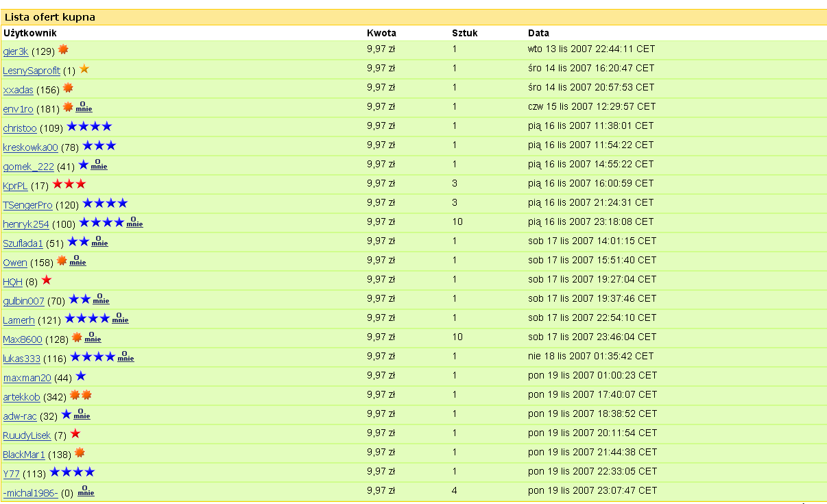
Task: Open the 'O mnie' icon beside Max8600
Action: [x=93, y=338]
